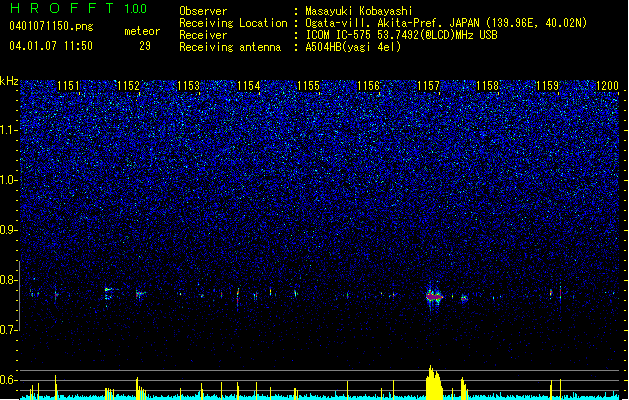The image size is (629, 400).
Task: Click the 0.6 frequency axis label
Action: point(9,380)
